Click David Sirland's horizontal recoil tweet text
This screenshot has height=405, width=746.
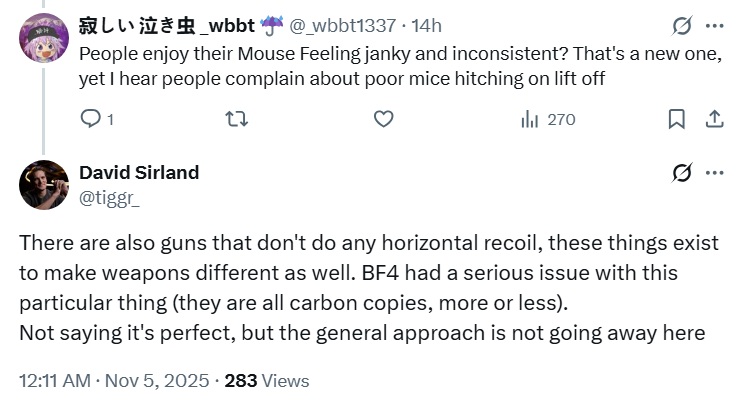pyautogui.click(x=360, y=288)
